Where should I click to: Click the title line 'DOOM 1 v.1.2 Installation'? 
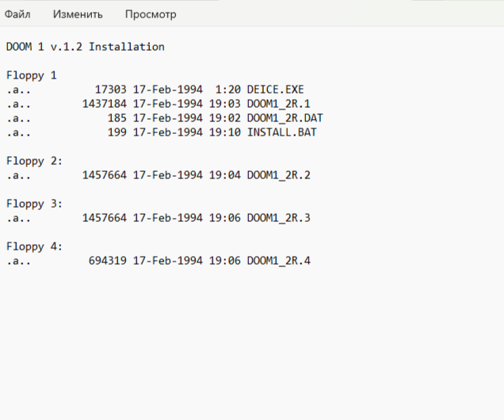pyautogui.click(x=86, y=47)
